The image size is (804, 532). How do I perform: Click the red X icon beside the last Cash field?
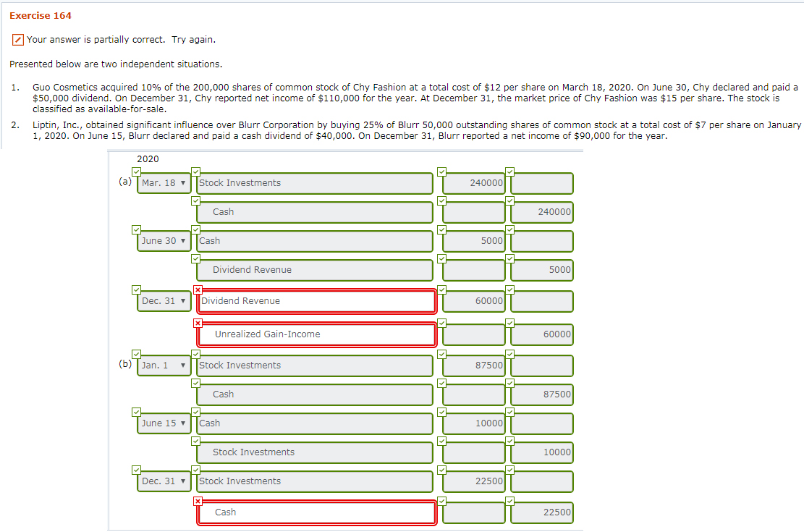click(x=198, y=501)
